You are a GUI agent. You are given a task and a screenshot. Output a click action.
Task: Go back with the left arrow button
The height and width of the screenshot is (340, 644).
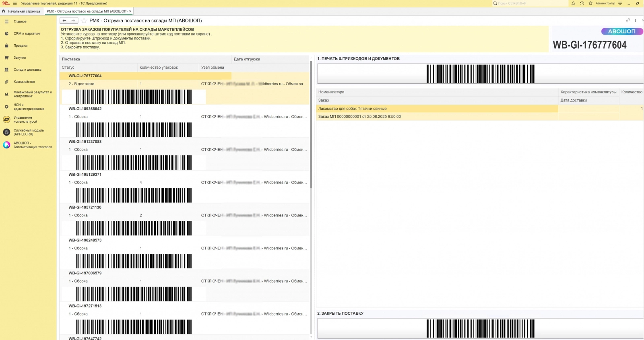point(64,21)
